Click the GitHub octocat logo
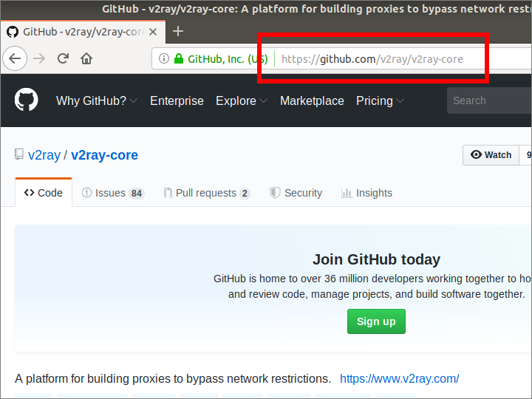 coord(27,100)
